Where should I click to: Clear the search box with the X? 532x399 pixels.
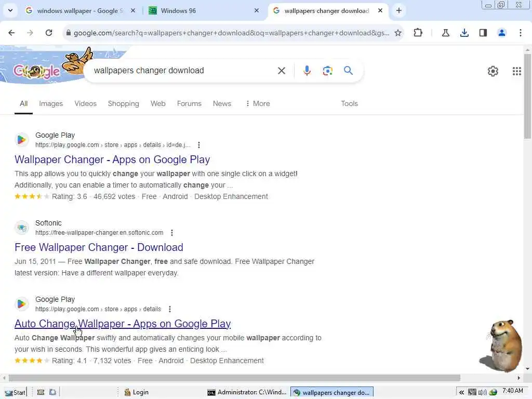coord(281,71)
